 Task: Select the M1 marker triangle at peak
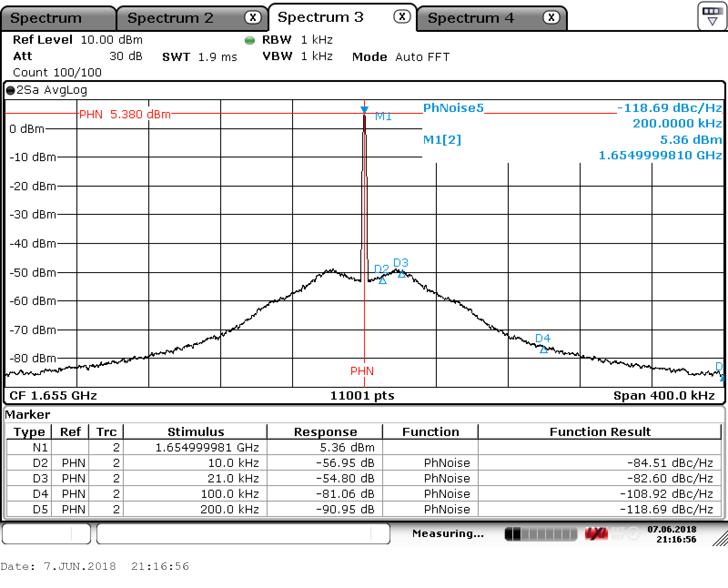(364, 110)
